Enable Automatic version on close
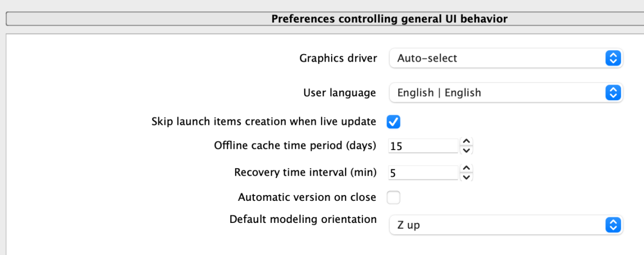 click(x=393, y=197)
